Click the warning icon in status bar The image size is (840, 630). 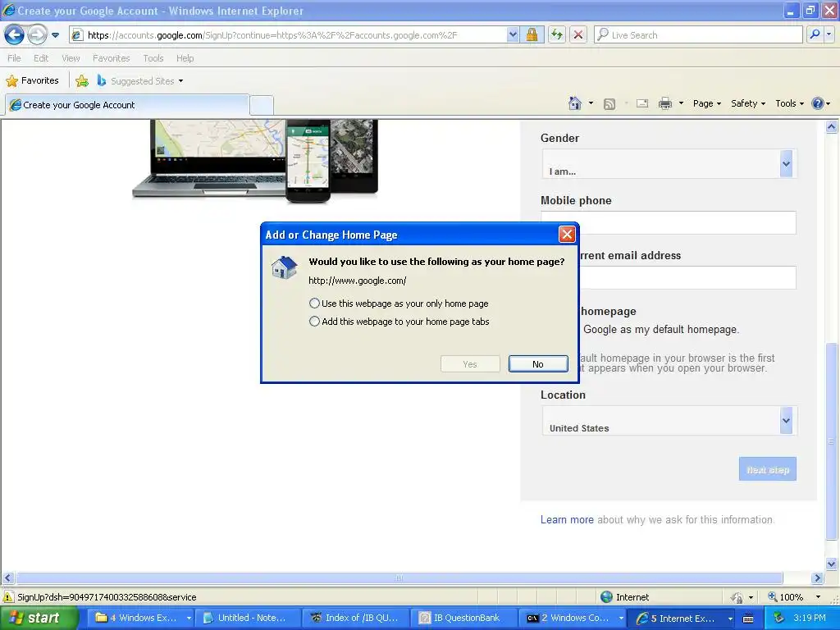tap(8, 597)
